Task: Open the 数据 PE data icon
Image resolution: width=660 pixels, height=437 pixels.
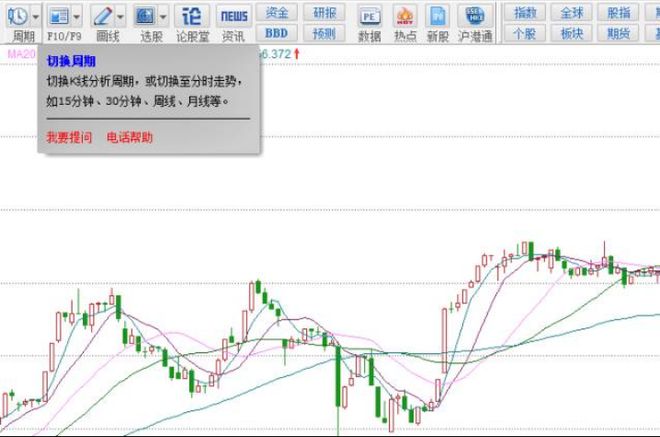Action: pyautogui.click(x=369, y=16)
